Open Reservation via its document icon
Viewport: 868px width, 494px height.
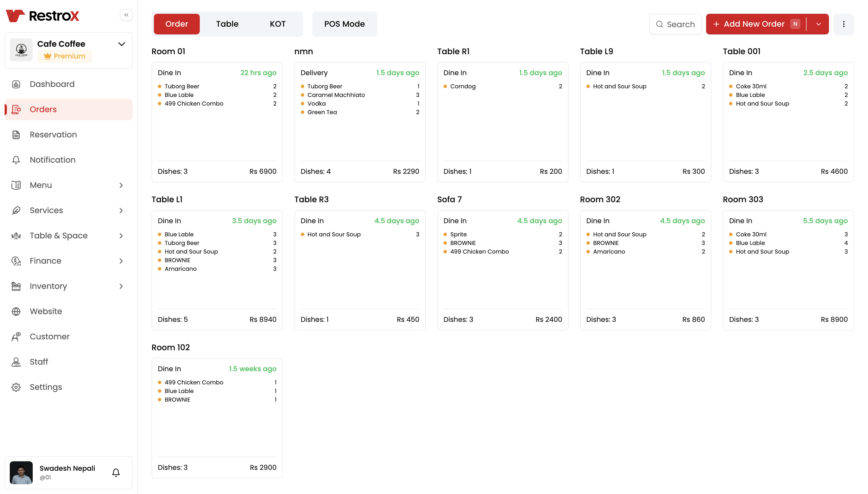[16, 135]
